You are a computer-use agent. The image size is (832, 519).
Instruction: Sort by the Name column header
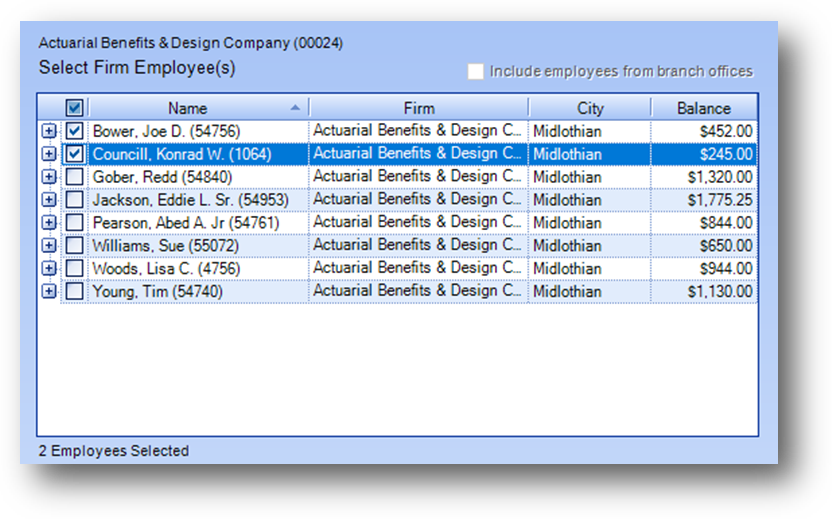[x=188, y=108]
